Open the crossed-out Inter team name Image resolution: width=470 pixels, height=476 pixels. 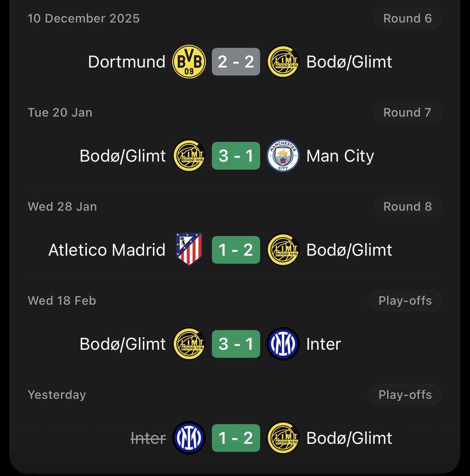point(148,438)
